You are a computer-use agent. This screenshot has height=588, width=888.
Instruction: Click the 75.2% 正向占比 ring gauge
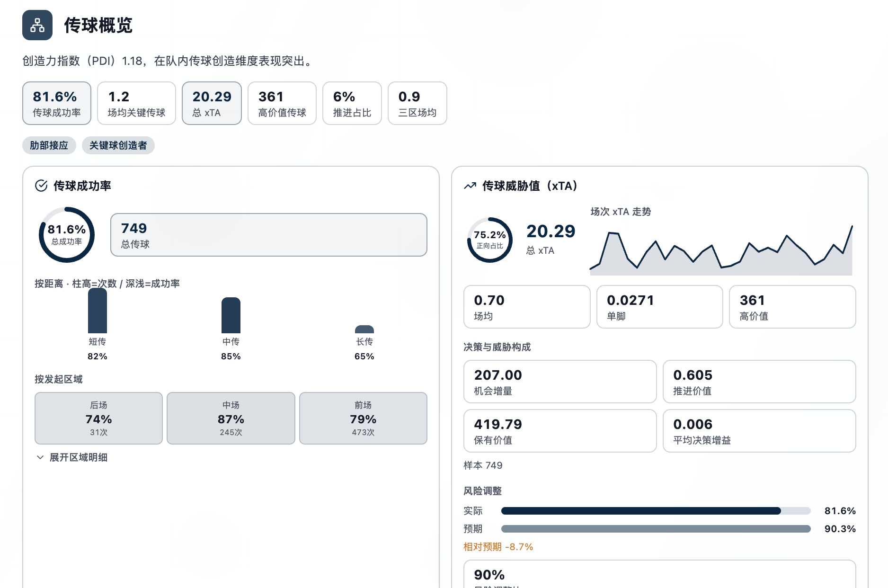(490, 240)
